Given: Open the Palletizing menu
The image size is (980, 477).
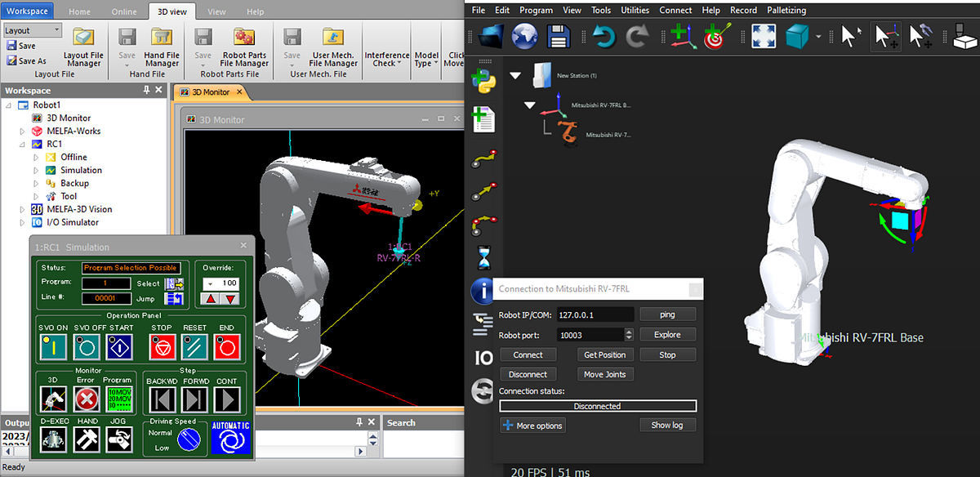Looking at the screenshot, I should click(x=786, y=10).
